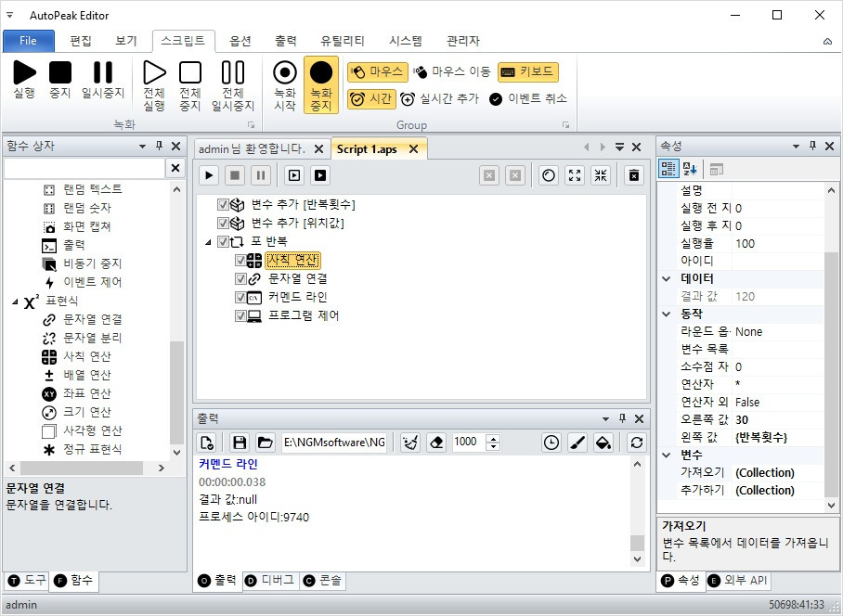This screenshot has height=616, width=843.
Task: Click the open folder icon in output toolbar
Action: pos(265,443)
